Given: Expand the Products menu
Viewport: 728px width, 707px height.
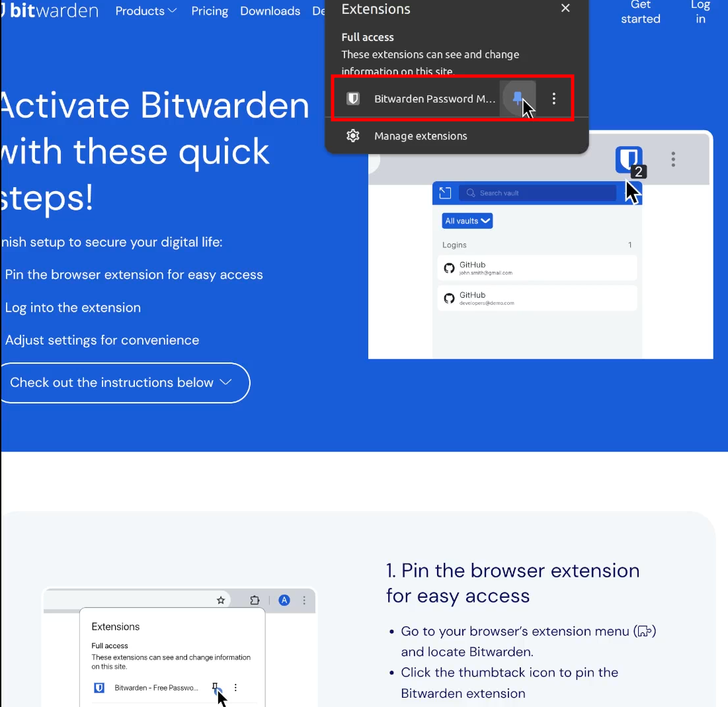Looking at the screenshot, I should [145, 11].
